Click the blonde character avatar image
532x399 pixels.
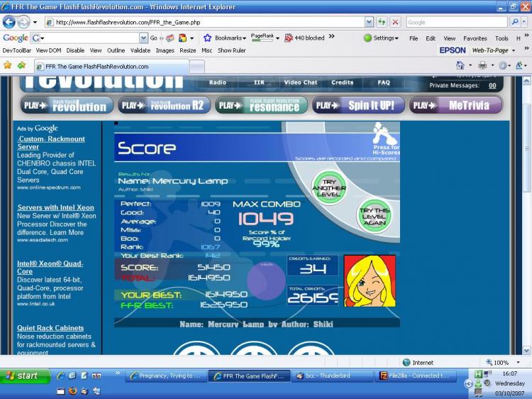(370, 281)
